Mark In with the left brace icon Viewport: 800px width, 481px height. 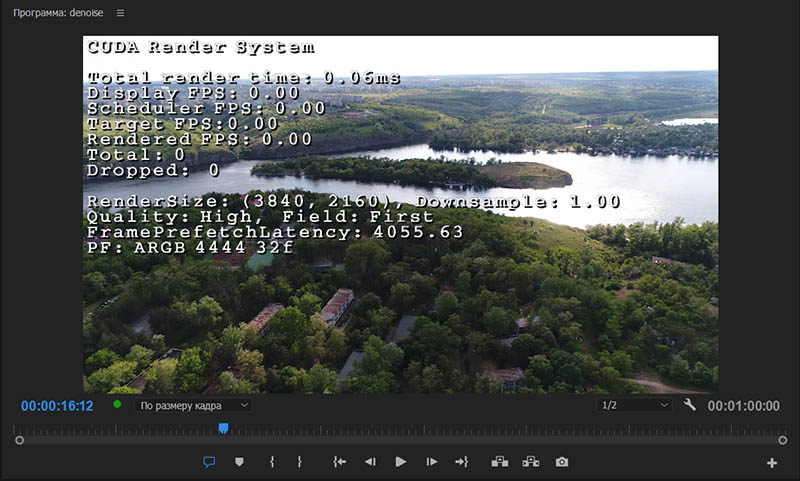coord(272,462)
